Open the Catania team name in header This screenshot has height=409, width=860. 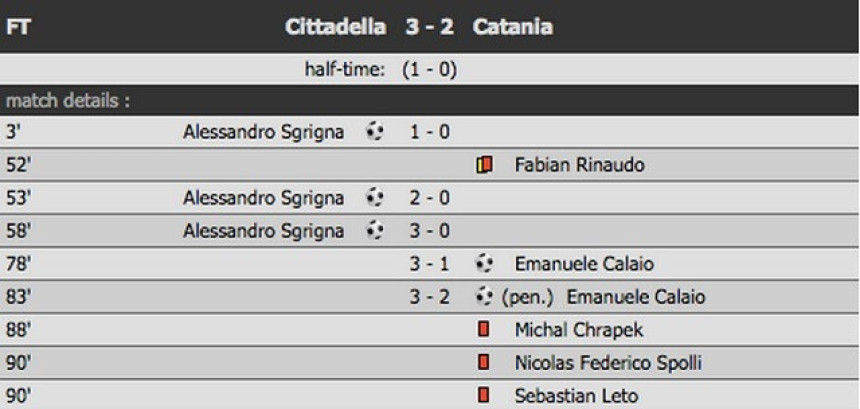coord(512,27)
